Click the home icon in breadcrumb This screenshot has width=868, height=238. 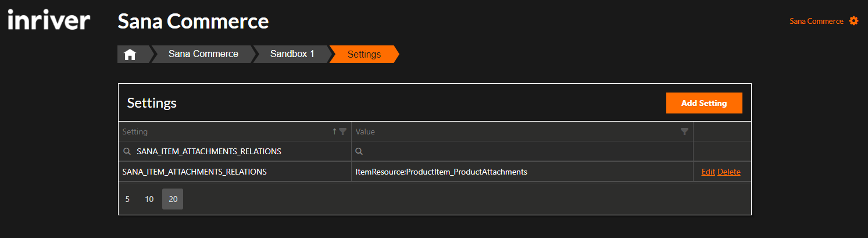(x=130, y=54)
